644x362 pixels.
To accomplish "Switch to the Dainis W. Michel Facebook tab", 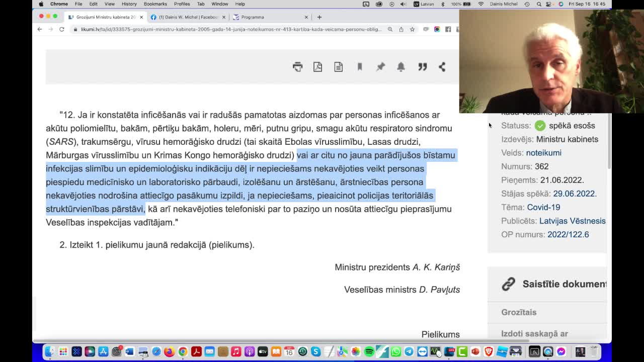I will [187, 17].
